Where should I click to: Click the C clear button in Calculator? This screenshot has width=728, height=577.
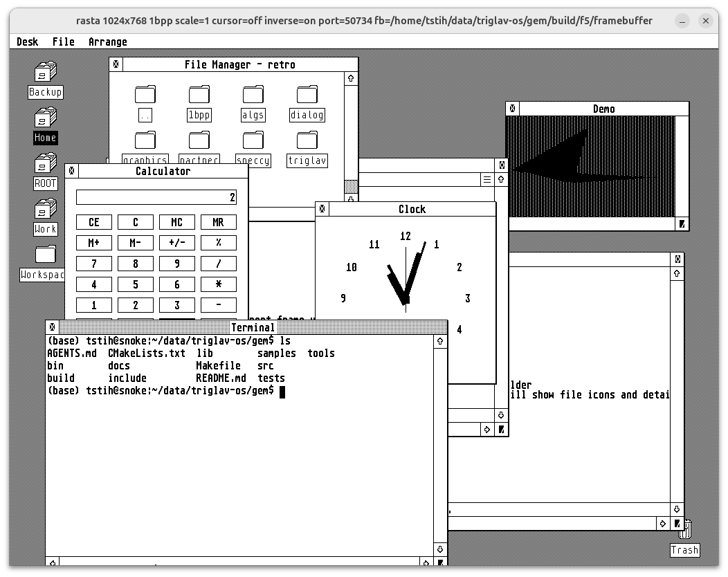tap(136, 222)
